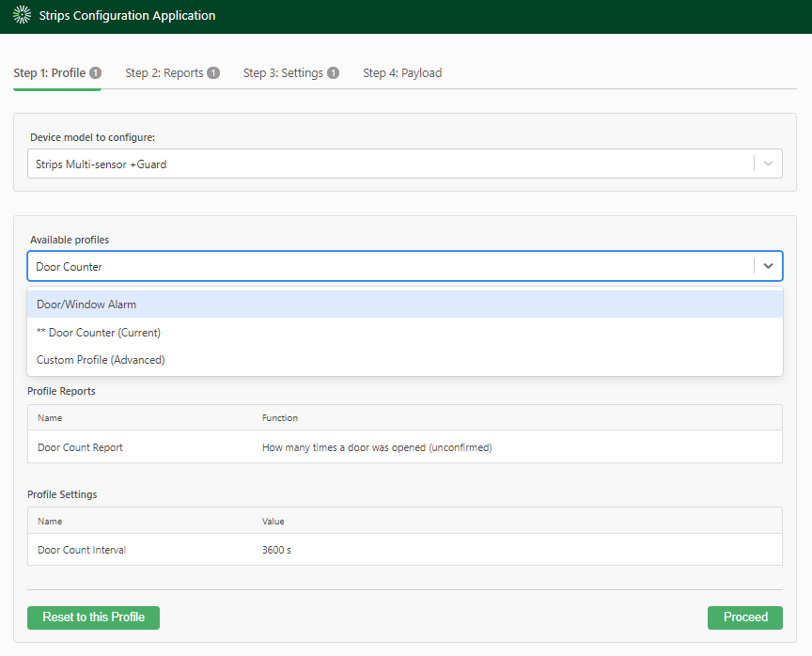Image resolution: width=812 pixels, height=656 pixels.
Task: Pick Custom Profile (Advanced) option
Action: coord(405,360)
